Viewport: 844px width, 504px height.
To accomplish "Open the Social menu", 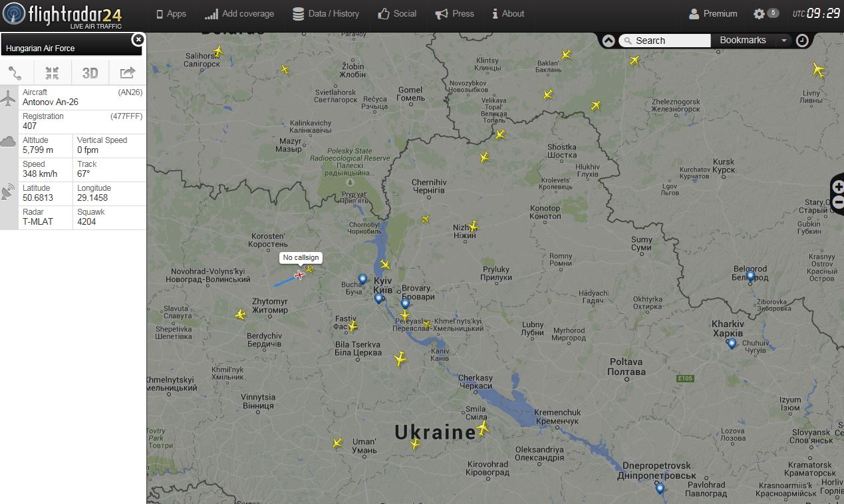I will (397, 14).
